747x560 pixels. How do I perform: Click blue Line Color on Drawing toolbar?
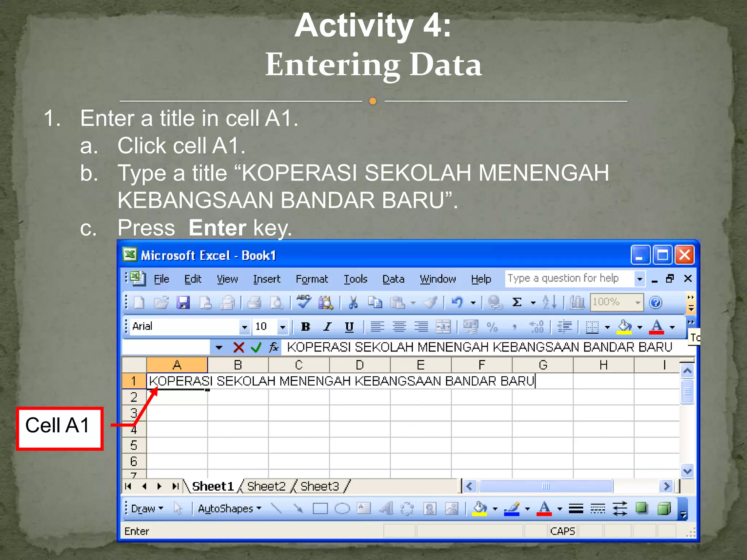(x=512, y=508)
